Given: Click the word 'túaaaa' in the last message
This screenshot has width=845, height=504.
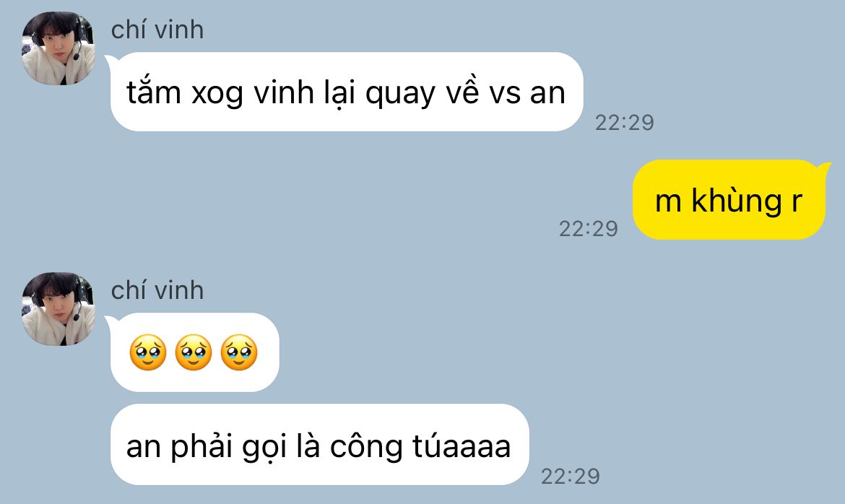Looking at the screenshot, I should (461, 446).
